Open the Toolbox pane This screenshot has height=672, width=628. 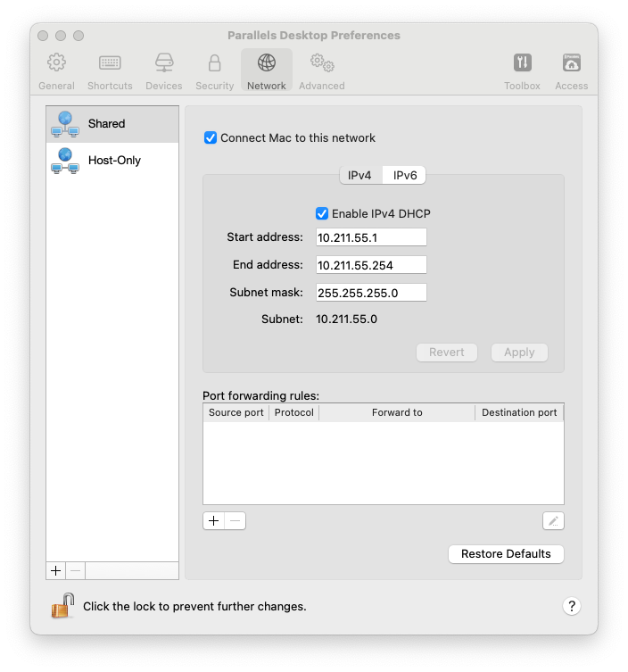pyautogui.click(x=522, y=71)
